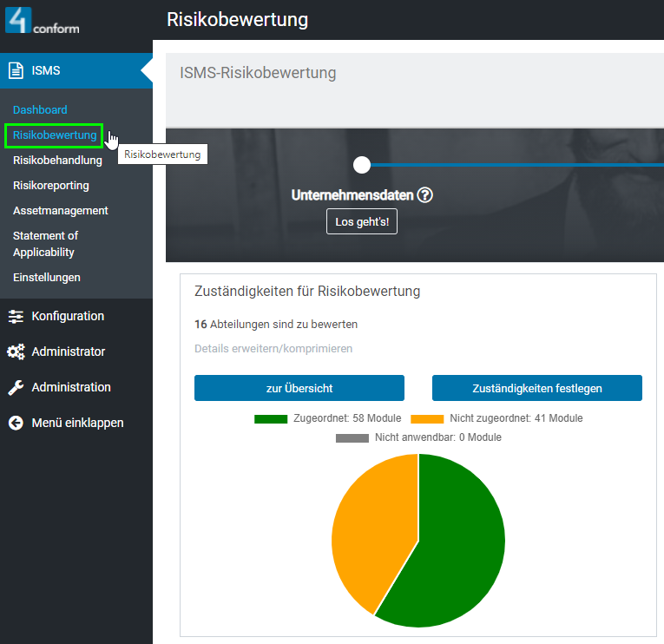Click the Zuständigkeiten festlegen button

pos(536,388)
